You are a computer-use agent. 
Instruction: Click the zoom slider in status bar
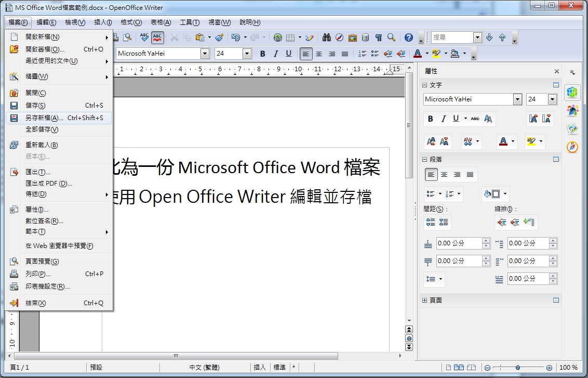point(517,368)
